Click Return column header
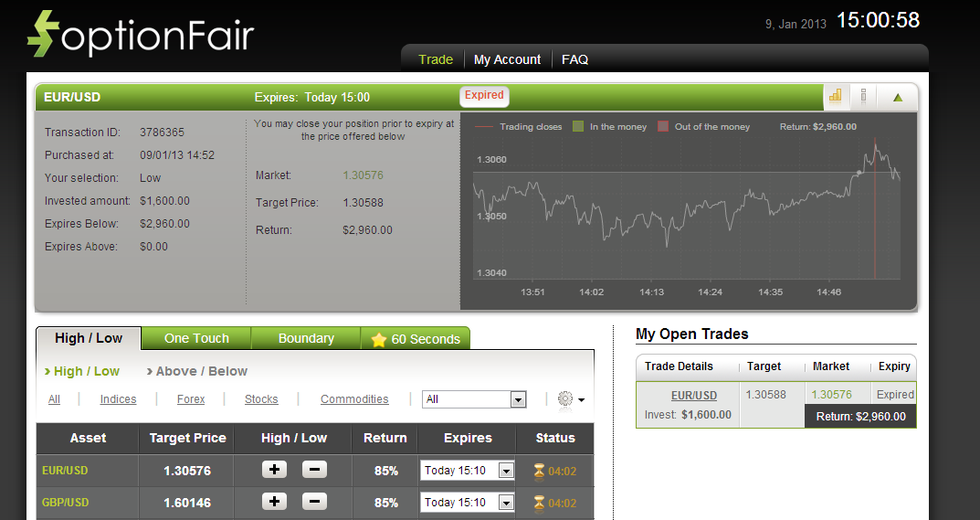The height and width of the screenshot is (520, 980). (385, 438)
